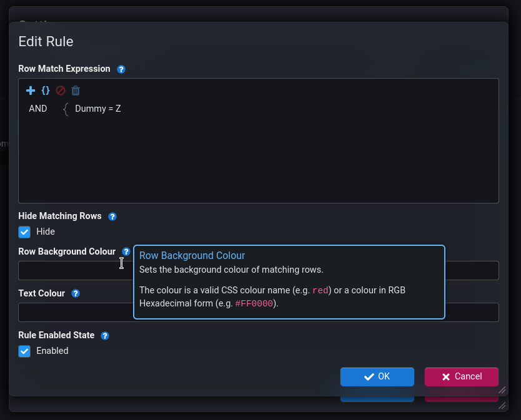Select the AND operator in the expression
This screenshot has width=521, height=420.
point(38,109)
